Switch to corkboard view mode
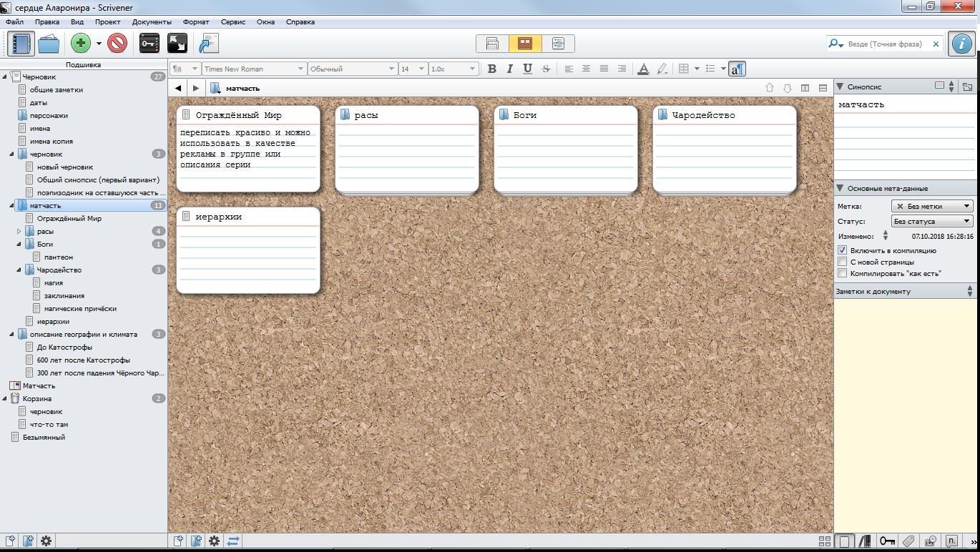Image resolution: width=980 pixels, height=552 pixels. [x=525, y=44]
